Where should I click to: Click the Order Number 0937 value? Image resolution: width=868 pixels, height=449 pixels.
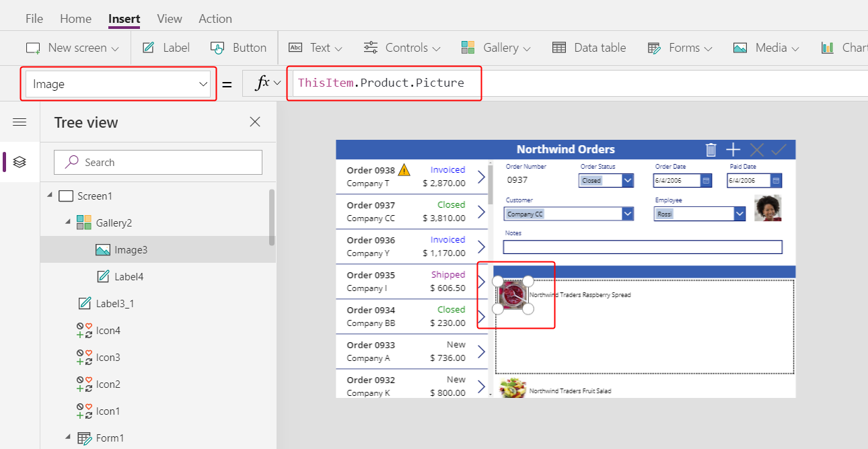click(517, 179)
